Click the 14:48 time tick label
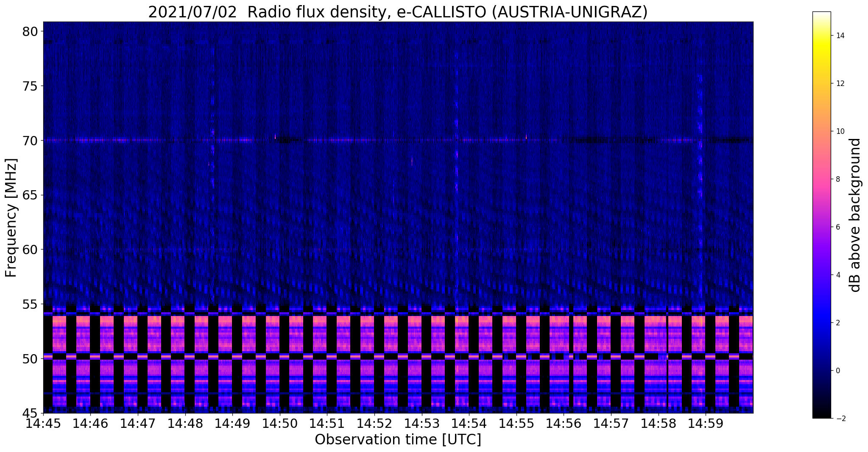Viewport: 868px width, 452px height. 186,424
